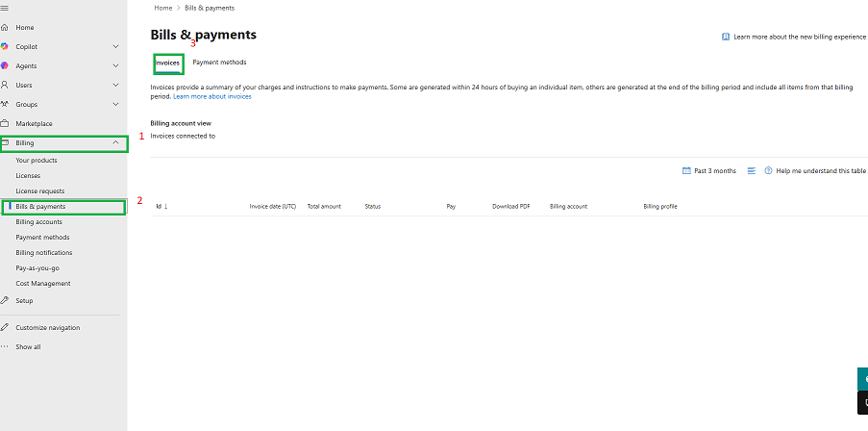Click the Setup wrench icon
Viewport: 868px width, 431px height.
coord(5,300)
